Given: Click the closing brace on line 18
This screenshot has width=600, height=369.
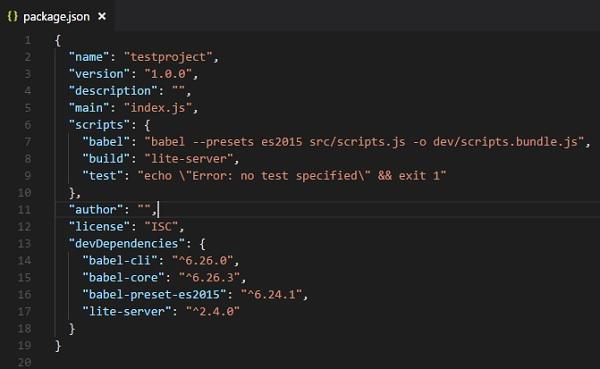Looking at the screenshot, I should click(x=72, y=329).
